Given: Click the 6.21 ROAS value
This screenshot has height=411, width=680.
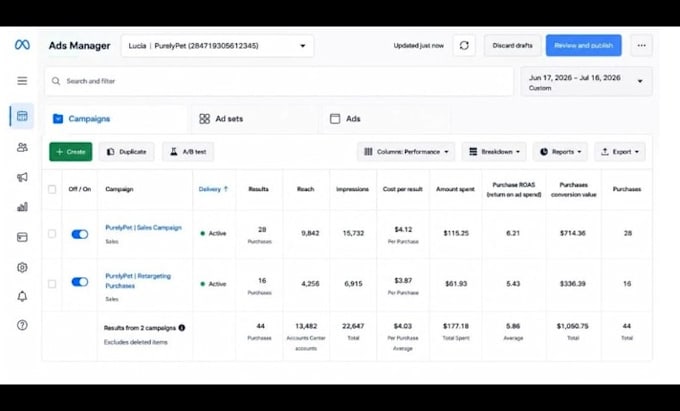Looking at the screenshot, I should coord(513,233).
